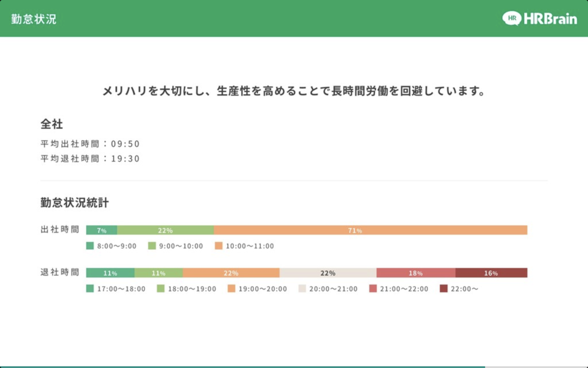
Task: Click the 20:00～21:00 legend color swatch
Action: coord(302,289)
